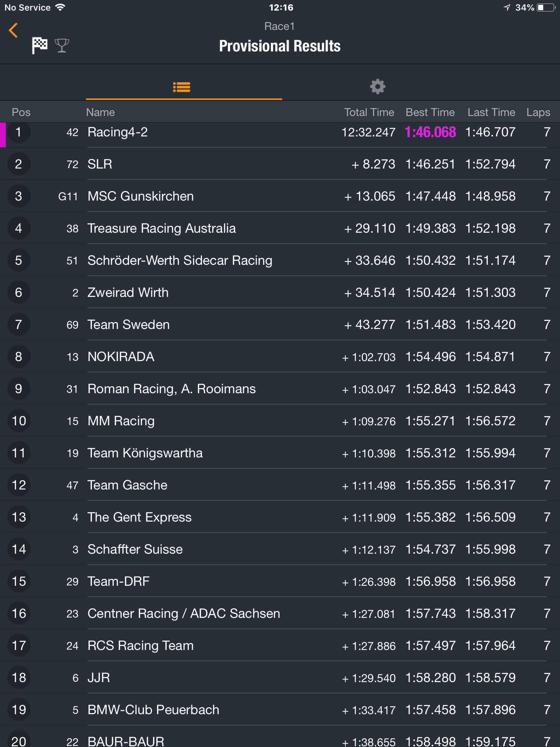The image size is (560, 747).
Task: Select the checkered flag icon
Action: (39, 46)
